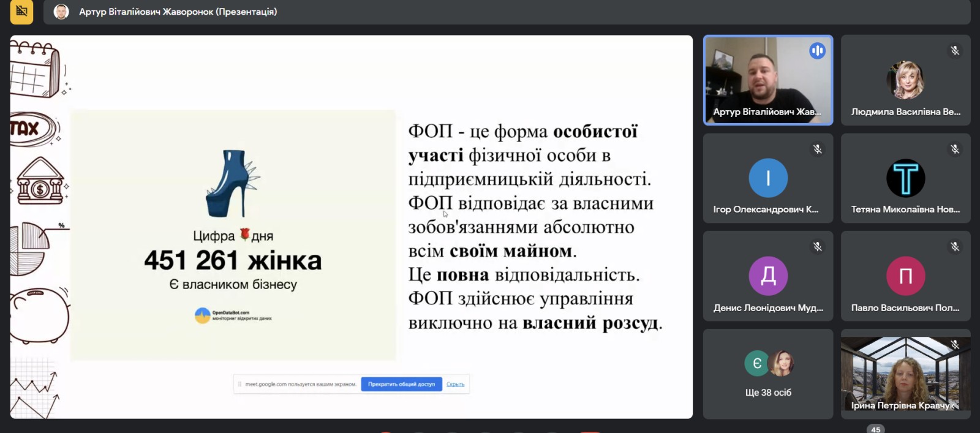Click the presentation title 'Артур Віталійович Жаворонок (Презентація)'
980x433 pixels.
point(178,12)
